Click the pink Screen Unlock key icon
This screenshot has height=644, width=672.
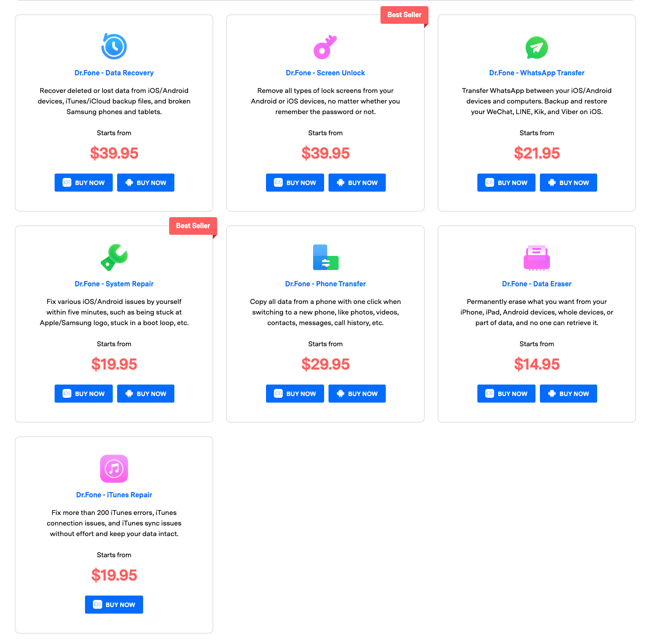point(325,47)
